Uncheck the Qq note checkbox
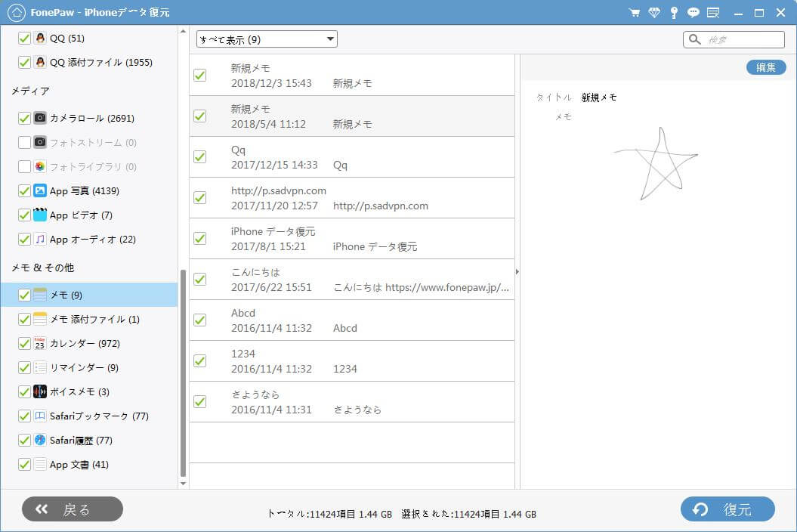Image resolution: width=797 pixels, height=532 pixels. pos(199,156)
